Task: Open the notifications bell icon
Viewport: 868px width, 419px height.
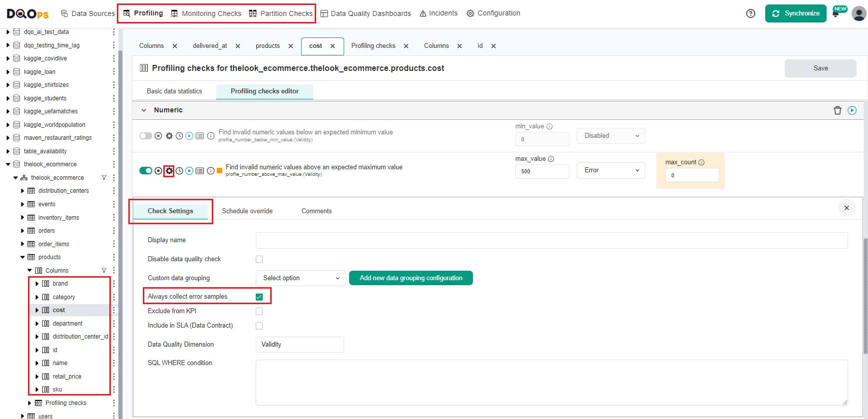Action: tap(836, 13)
